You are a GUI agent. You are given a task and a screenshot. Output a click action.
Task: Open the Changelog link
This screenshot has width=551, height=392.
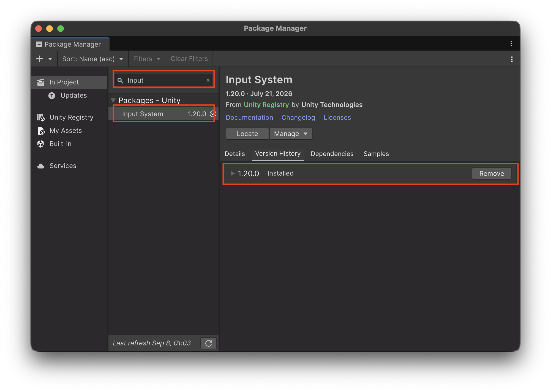[298, 118]
